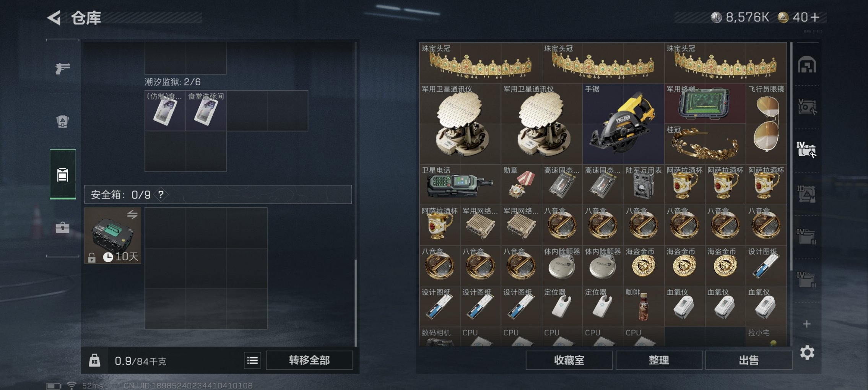Open the 收藏室 collection room
This screenshot has height=390, width=868.
coord(569,360)
